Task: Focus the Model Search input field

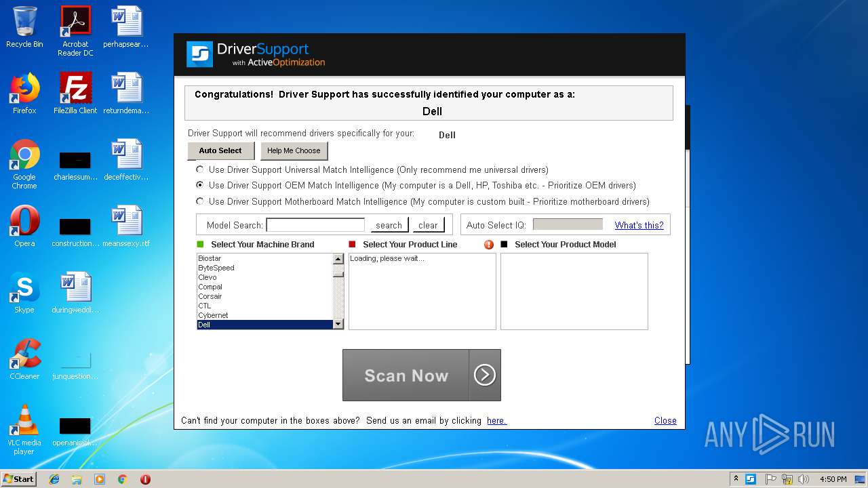Action: [315, 225]
